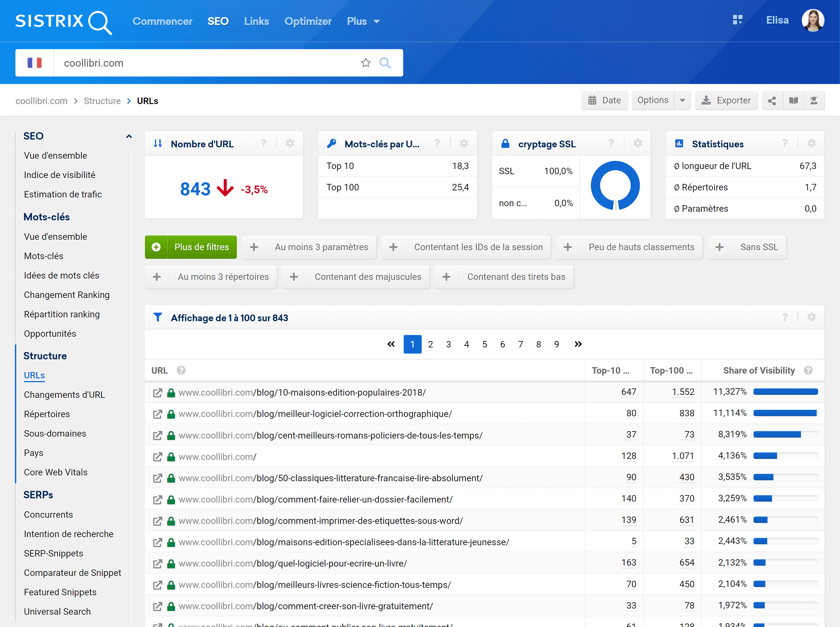
Task: Open help for Nombre d'URL box
Action: 263,143
